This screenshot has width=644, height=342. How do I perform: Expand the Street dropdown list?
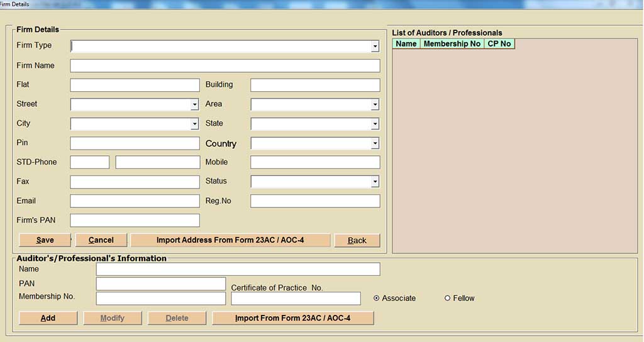pyautogui.click(x=194, y=105)
